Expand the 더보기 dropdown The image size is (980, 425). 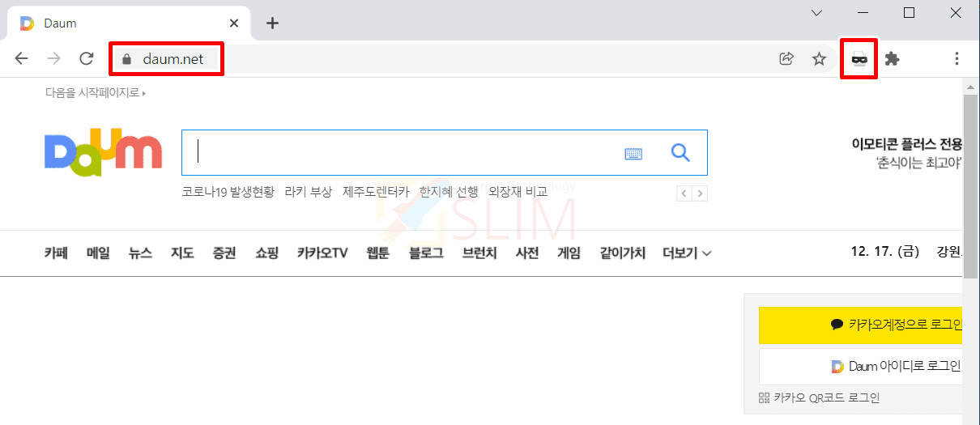tap(687, 253)
